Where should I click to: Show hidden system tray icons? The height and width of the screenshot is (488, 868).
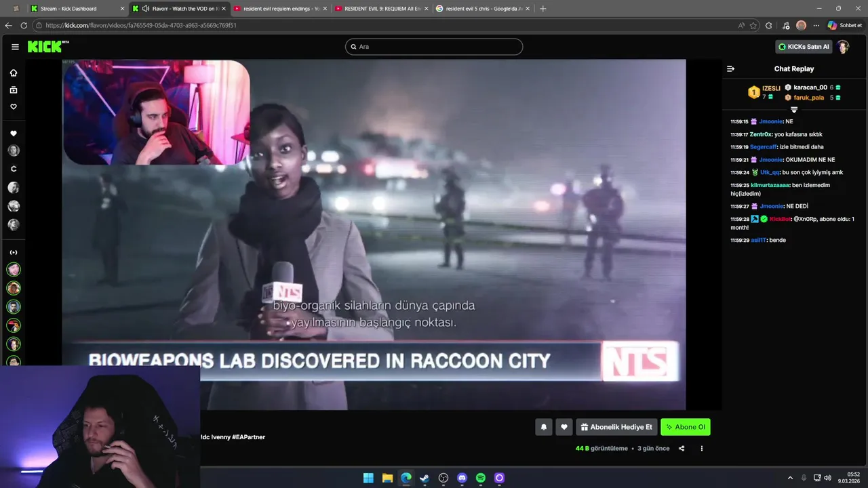[791, 478]
